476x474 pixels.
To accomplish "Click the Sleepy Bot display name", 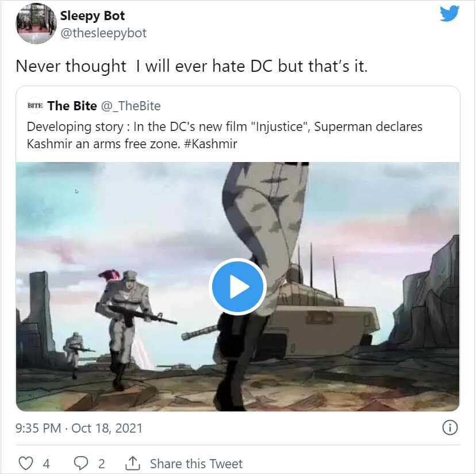I will [x=93, y=16].
